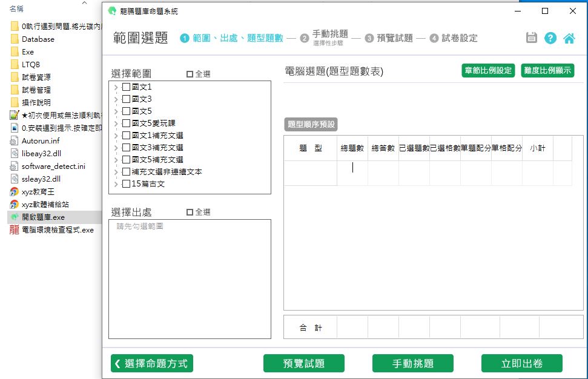Check the 國文3 checkbox
The width and height of the screenshot is (588, 379).
pos(127,99)
